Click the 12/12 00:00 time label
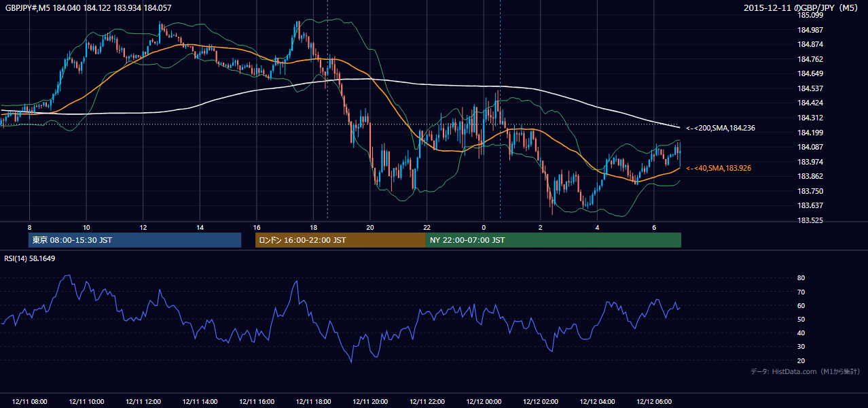Screen dimensions: 868x408 click(x=484, y=402)
